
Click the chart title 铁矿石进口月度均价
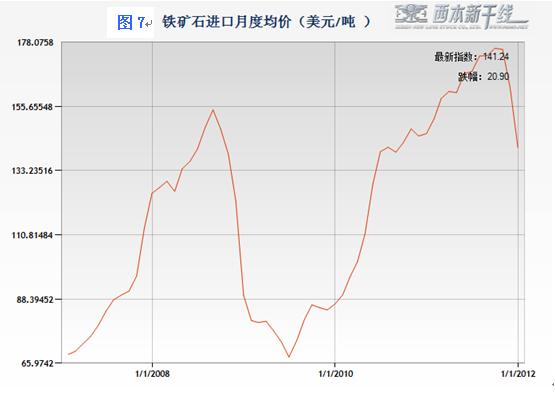[227, 22]
